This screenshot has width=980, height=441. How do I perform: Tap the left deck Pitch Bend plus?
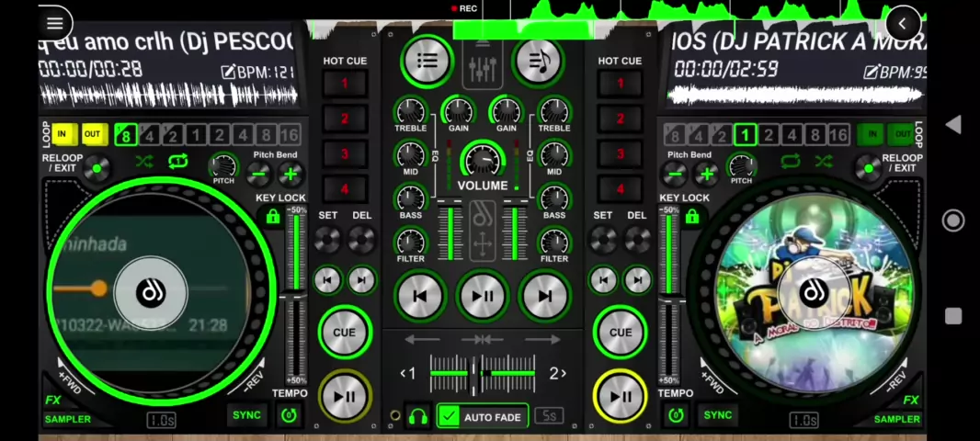291,174
